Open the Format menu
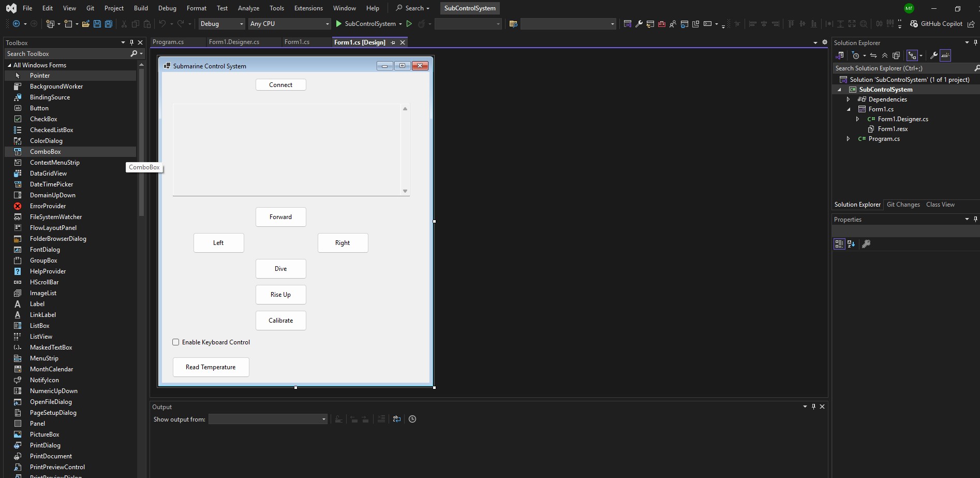Screen dimensions: 980x478 click(x=196, y=8)
